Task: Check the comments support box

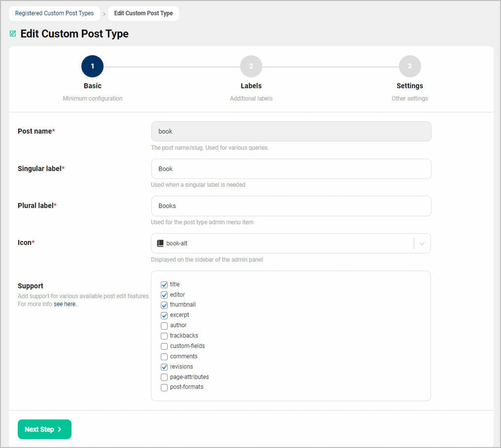Action: click(164, 356)
